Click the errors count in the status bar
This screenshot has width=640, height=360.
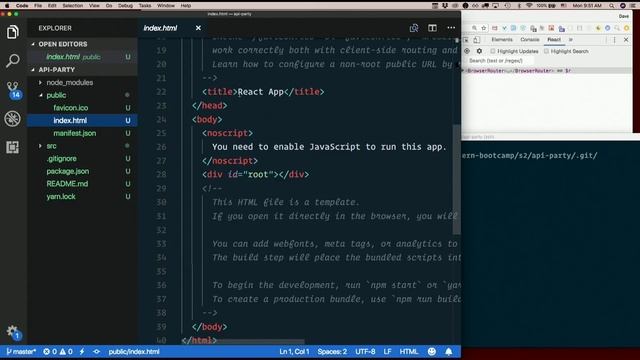(x=50, y=351)
